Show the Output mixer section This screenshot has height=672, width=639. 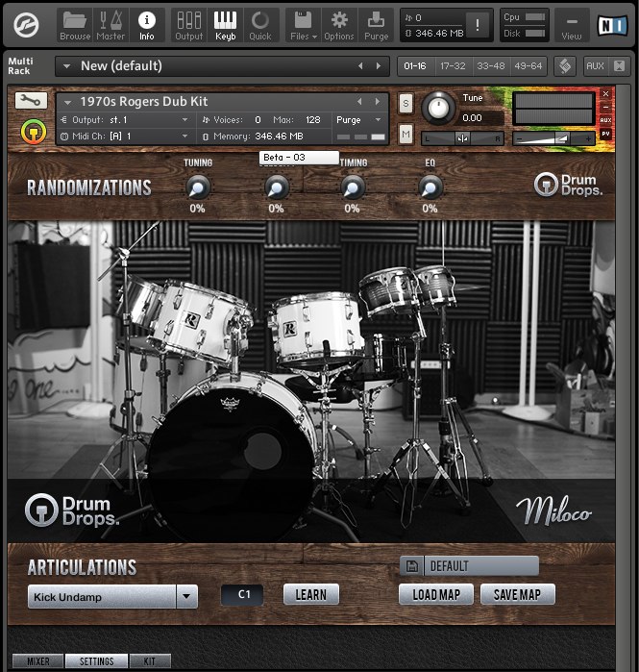tap(189, 26)
